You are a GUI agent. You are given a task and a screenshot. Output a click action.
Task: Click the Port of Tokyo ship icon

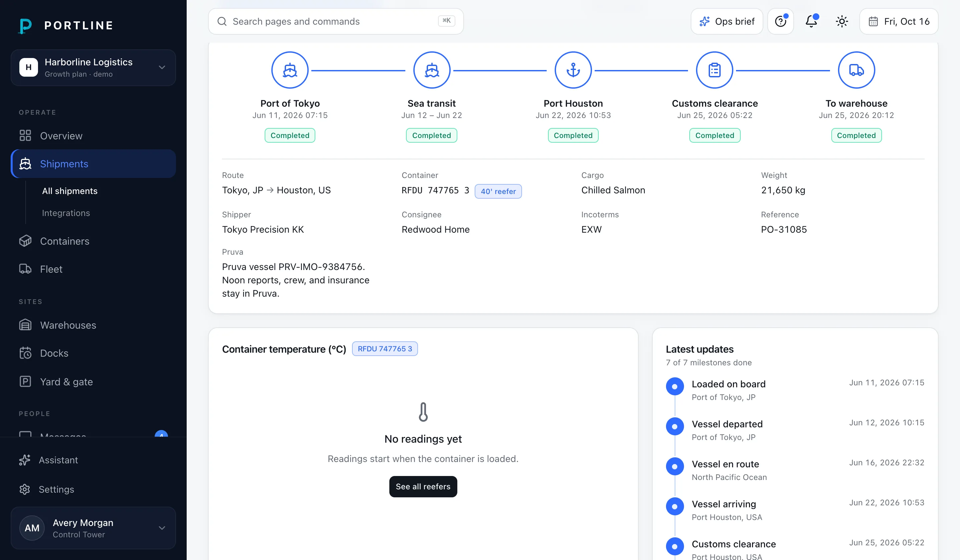pos(290,70)
